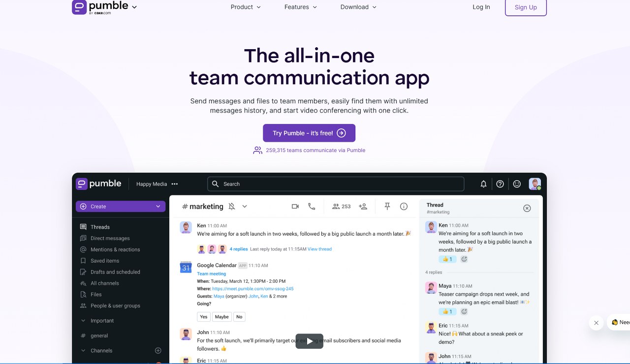Click the thumbs-up reaction under Ken's thread message
630x364 pixels.
447,259
